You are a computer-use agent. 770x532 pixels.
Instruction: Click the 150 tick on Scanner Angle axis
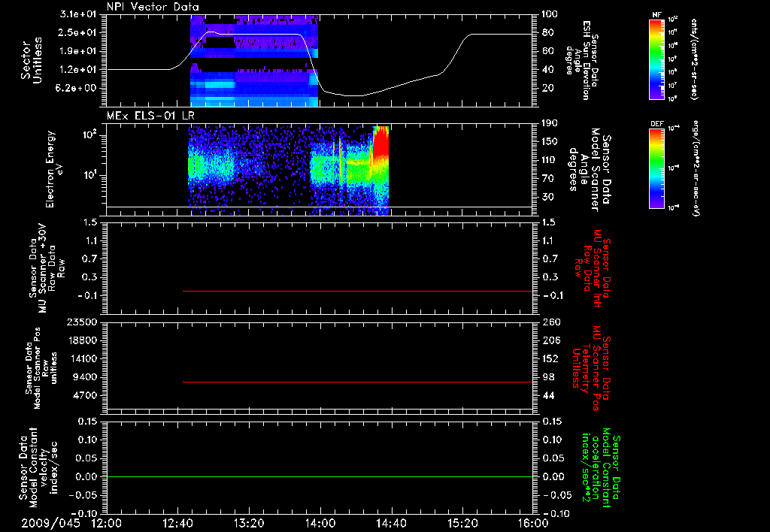pyautogui.click(x=550, y=141)
